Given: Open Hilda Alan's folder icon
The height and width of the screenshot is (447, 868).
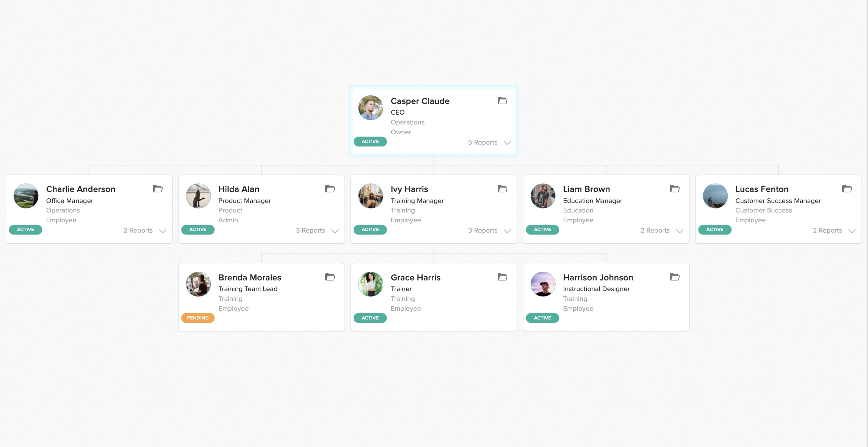Looking at the screenshot, I should click(330, 189).
